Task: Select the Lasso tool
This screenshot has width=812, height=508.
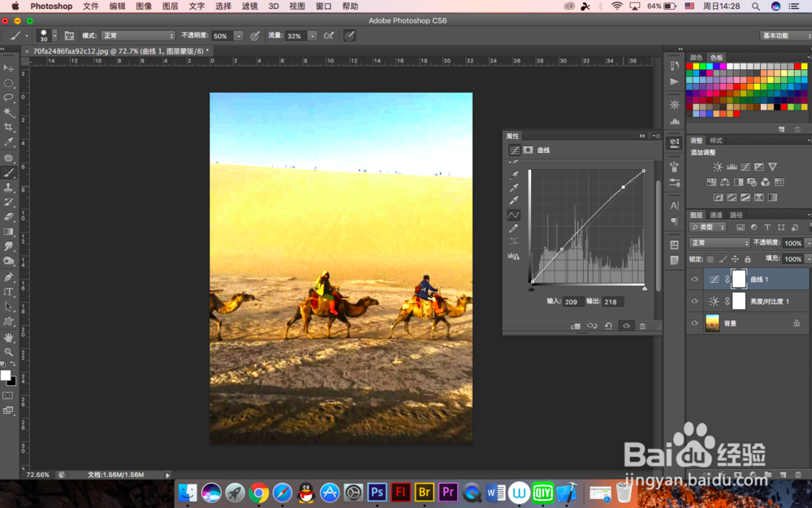Action: tap(9, 98)
